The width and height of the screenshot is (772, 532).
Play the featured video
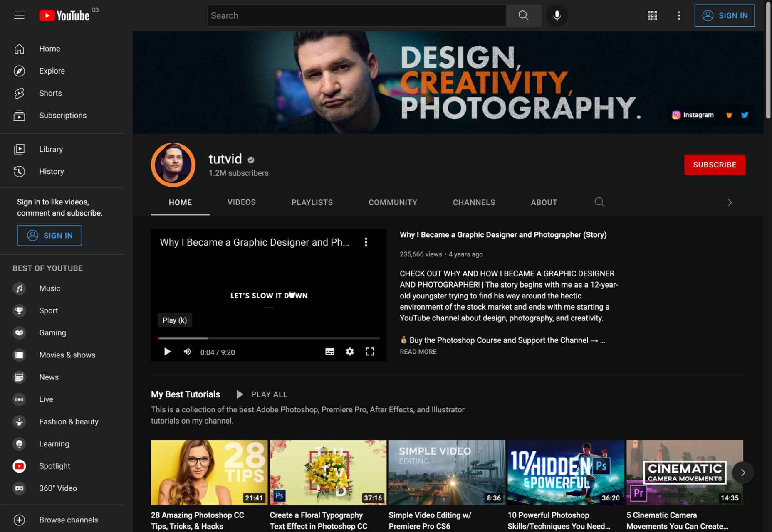167,352
